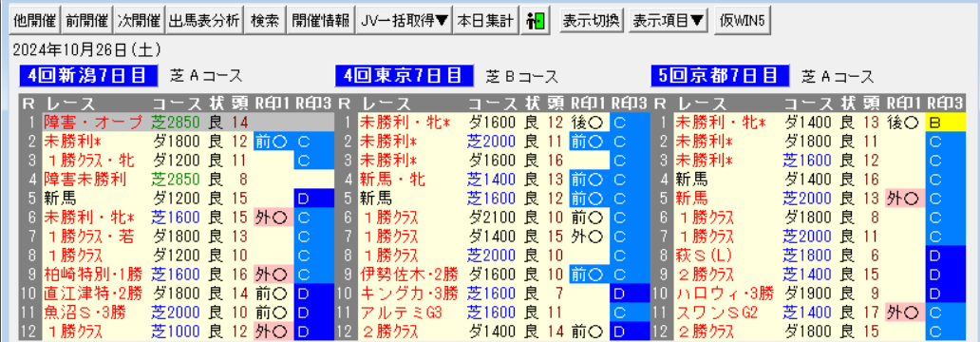Screen dimensions: 980x342
Task: Click the R印3 column header in Kyoto table
Action: [x=946, y=104]
